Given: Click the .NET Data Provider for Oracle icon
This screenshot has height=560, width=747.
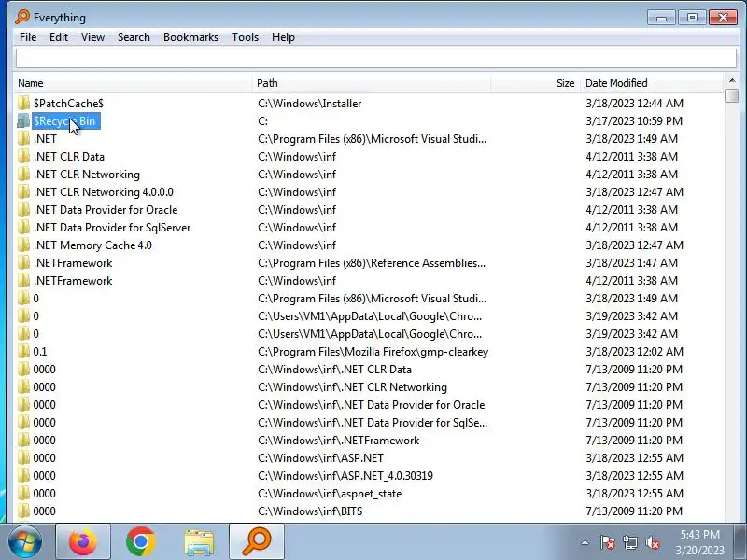Looking at the screenshot, I should (23, 209).
